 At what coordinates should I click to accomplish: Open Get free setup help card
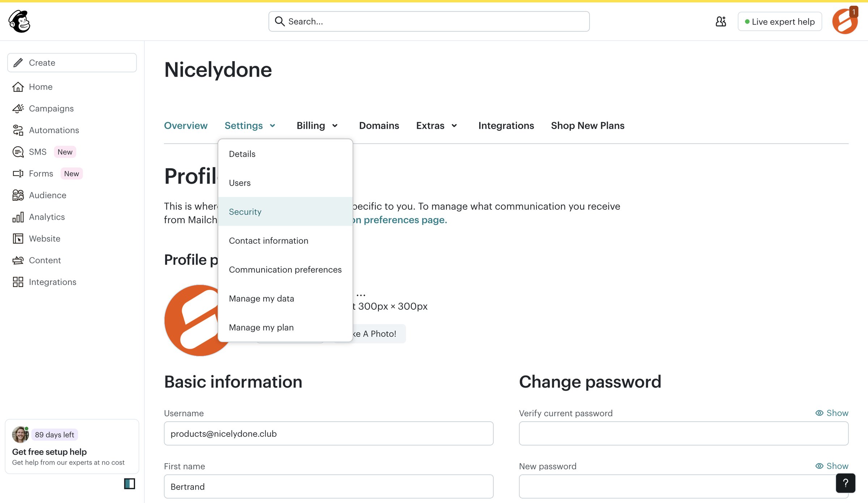(x=72, y=447)
